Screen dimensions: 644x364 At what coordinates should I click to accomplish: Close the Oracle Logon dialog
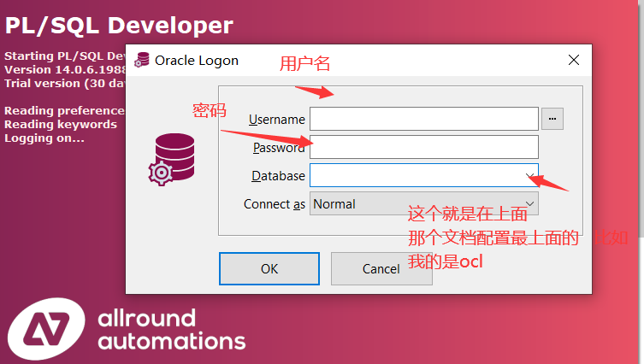[573, 60]
